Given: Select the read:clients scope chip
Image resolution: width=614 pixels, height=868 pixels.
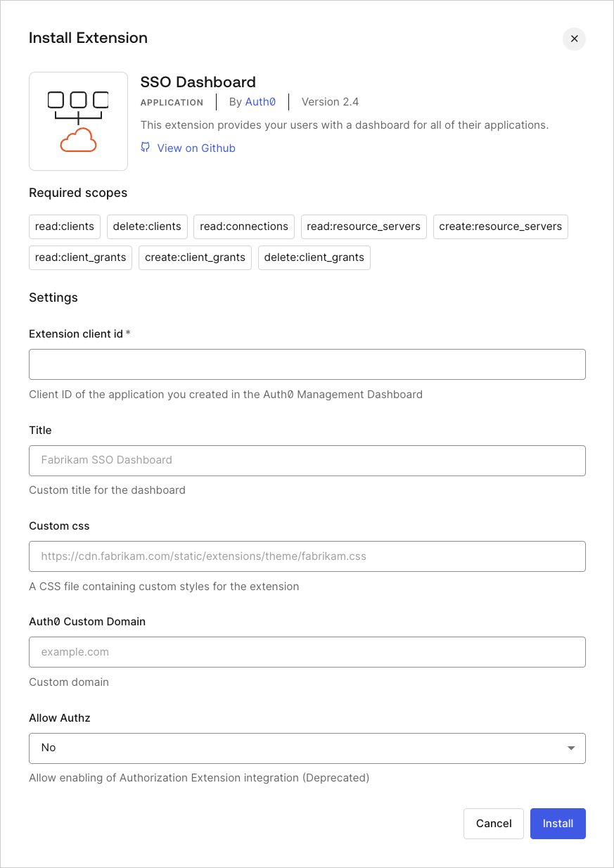Looking at the screenshot, I should click(x=64, y=226).
